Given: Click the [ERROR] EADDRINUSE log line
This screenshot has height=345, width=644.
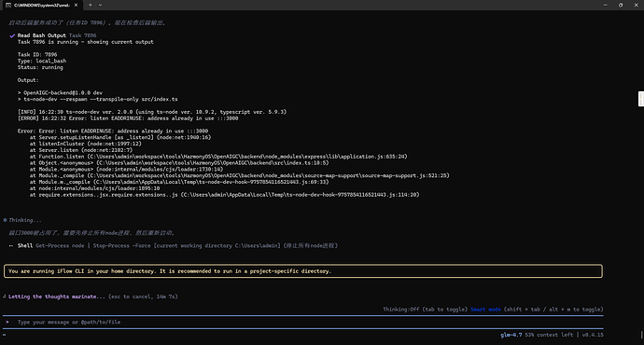Looking at the screenshot, I should 128,118.
